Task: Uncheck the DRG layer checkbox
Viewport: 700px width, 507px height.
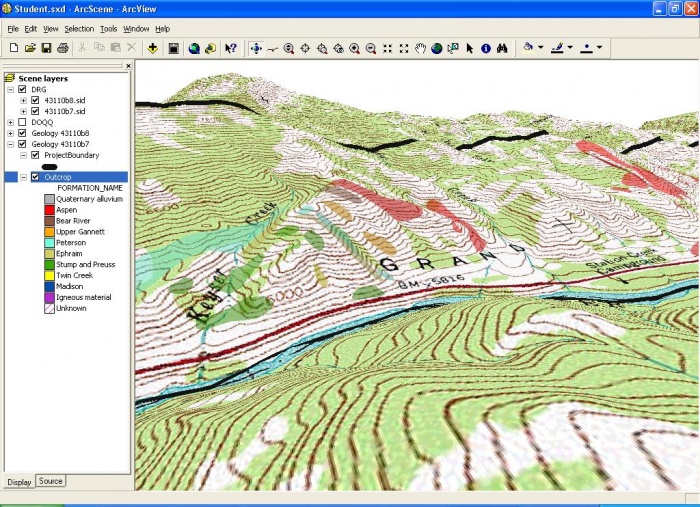Action: [22, 89]
